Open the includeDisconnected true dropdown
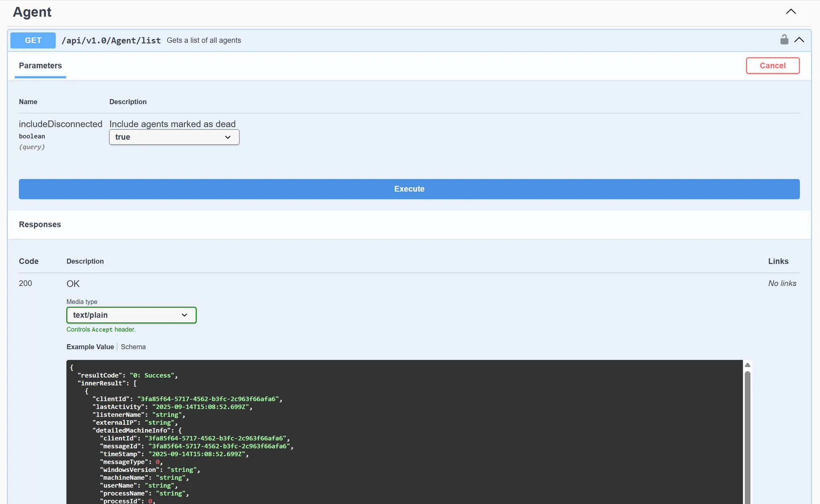Image resolution: width=820 pixels, height=504 pixels. pos(174,137)
